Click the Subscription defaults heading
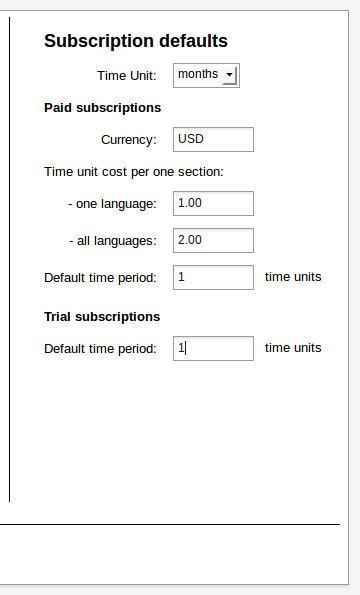The height and width of the screenshot is (595, 360). click(136, 41)
